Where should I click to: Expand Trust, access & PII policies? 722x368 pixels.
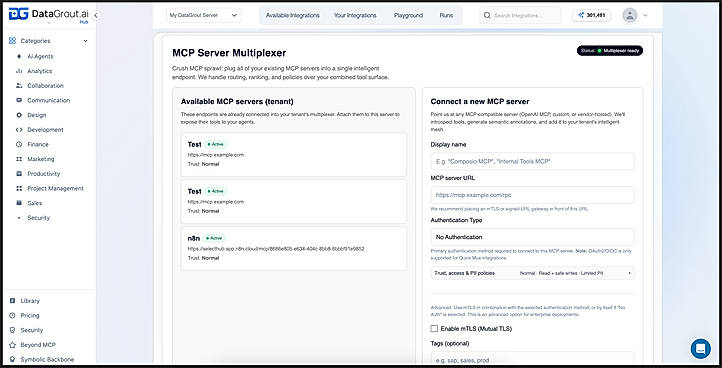(x=532, y=273)
